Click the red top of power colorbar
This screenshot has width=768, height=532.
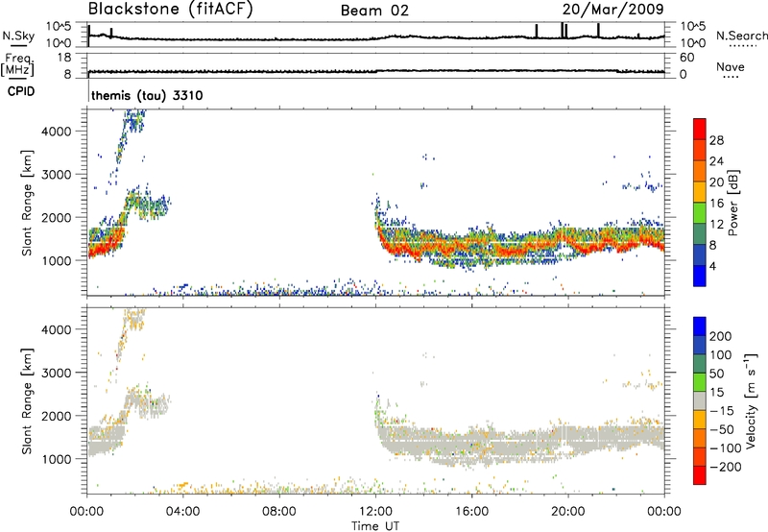click(700, 129)
